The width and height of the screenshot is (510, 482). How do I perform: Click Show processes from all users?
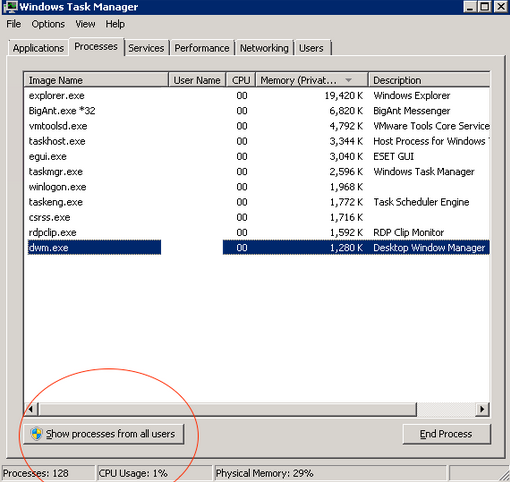tap(104, 434)
